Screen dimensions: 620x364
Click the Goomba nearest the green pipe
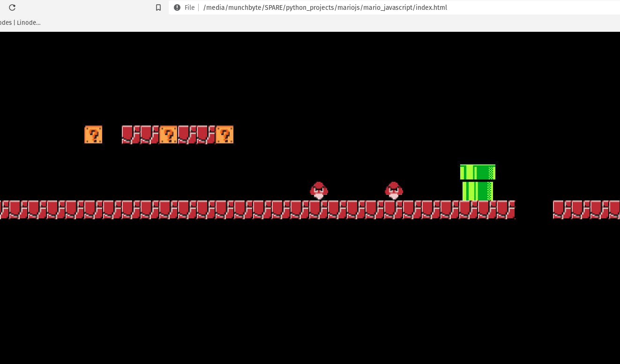pos(394,191)
